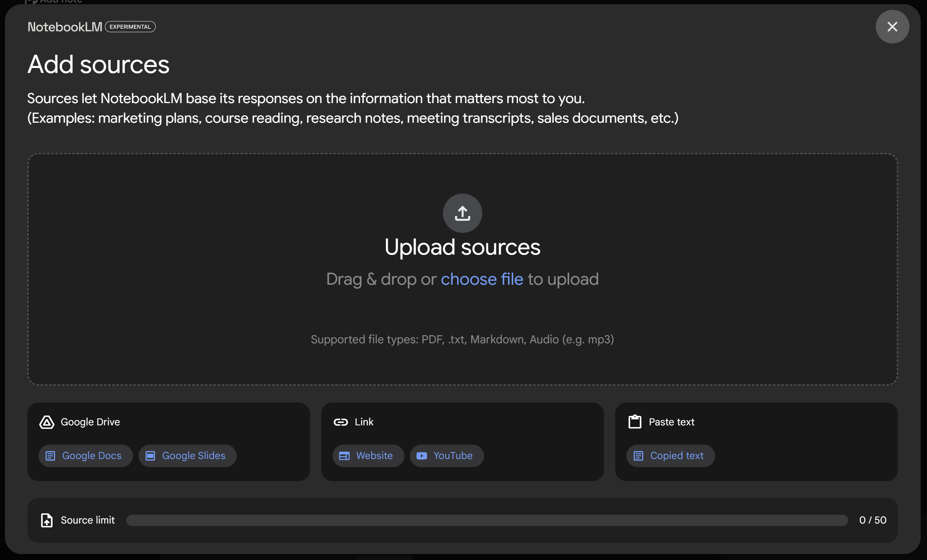Add a YouTube video source
The image size is (927, 560).
446,456
